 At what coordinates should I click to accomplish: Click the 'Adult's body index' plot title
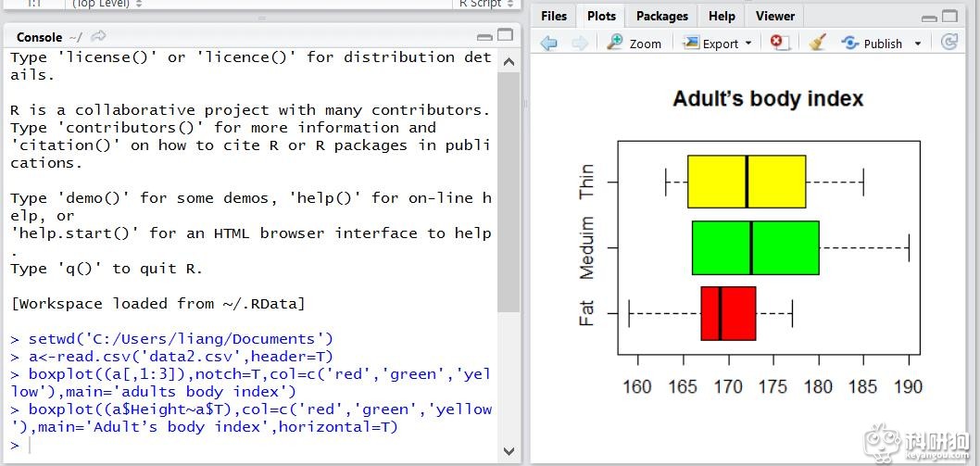(768, 99)
